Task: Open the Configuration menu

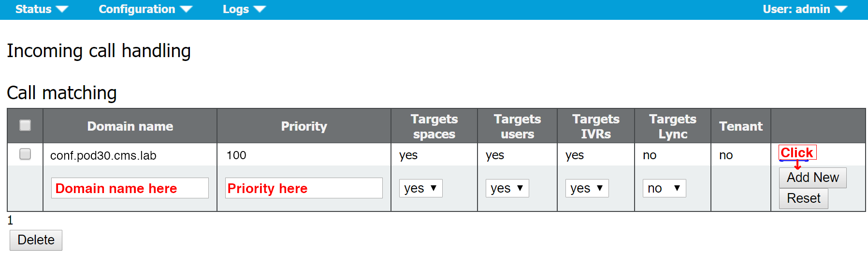Action: [145, 9]
